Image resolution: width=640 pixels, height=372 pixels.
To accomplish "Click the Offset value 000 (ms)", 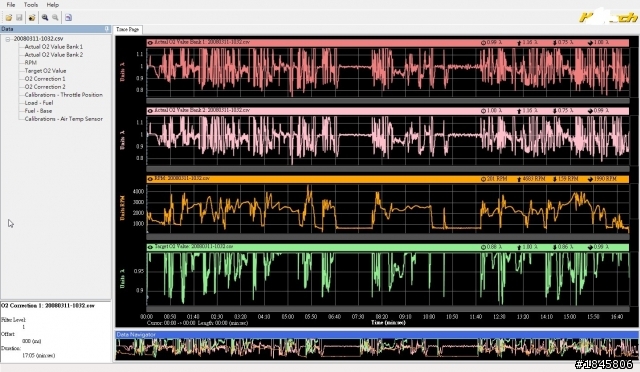I will click(31, 341).
